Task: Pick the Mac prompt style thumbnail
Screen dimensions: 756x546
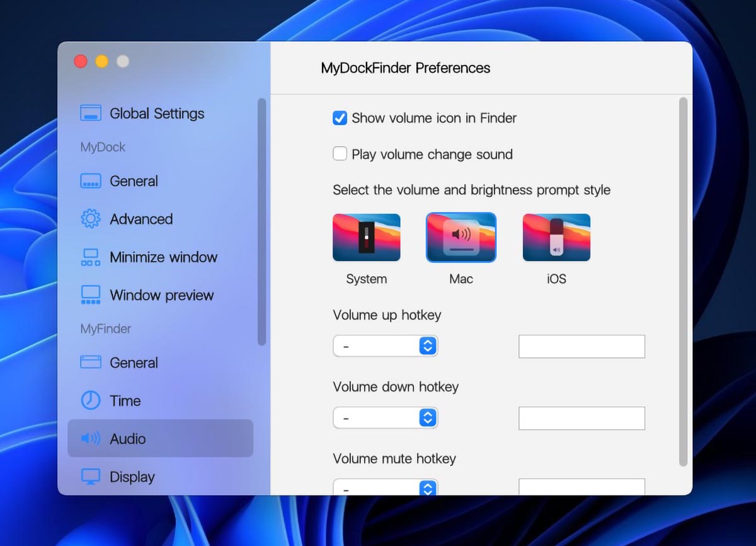Action: 461,238
